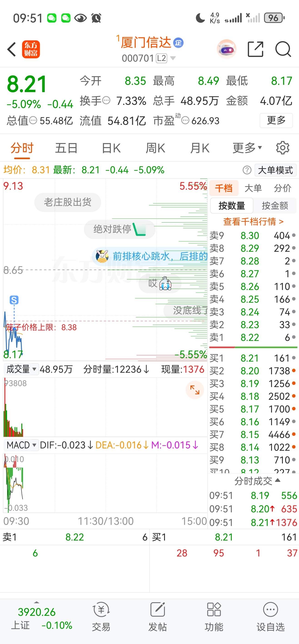Tap the 笼子价格上限 8.38 label
Screen dimensions: 299x644
click(x=41, y=327)
